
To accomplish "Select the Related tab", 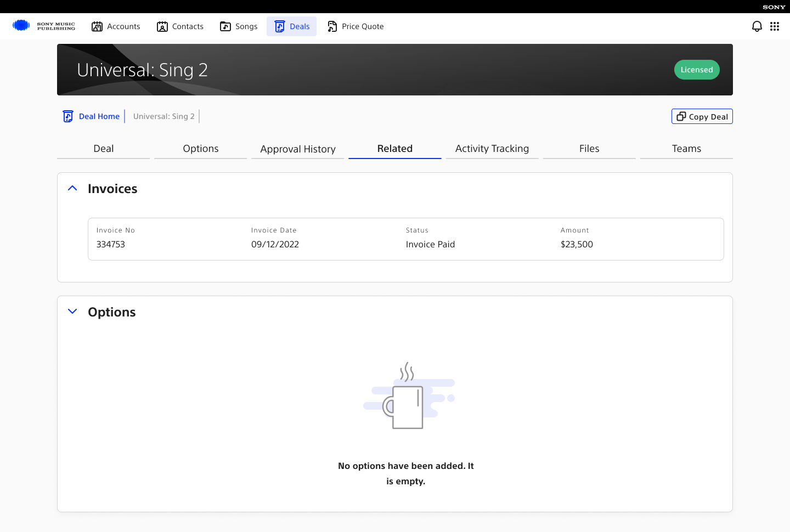I will pyautogui.click(x=395, y=149).
